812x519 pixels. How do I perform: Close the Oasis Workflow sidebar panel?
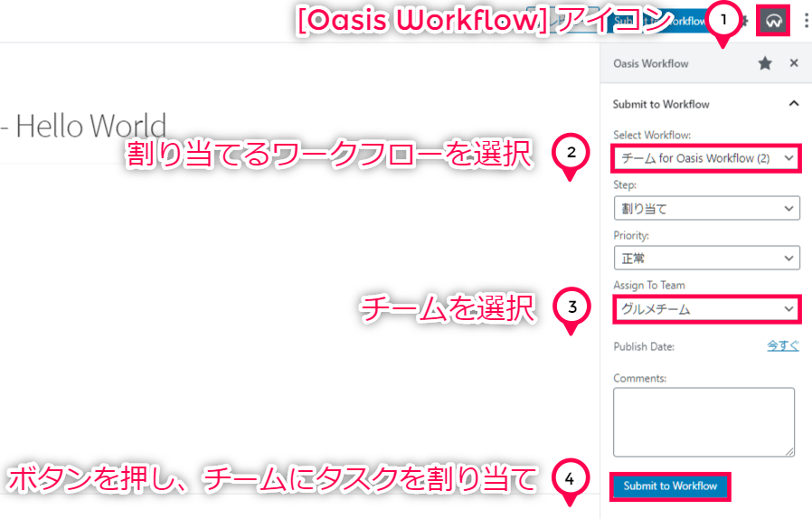794,63
